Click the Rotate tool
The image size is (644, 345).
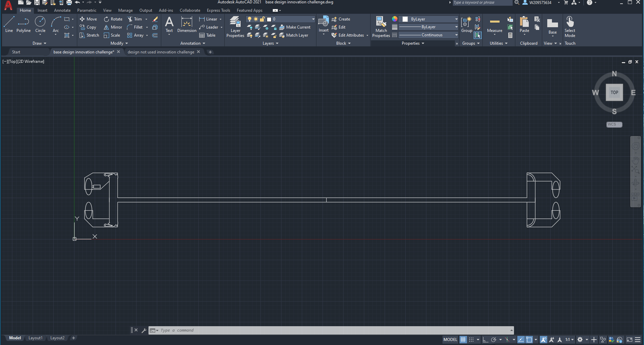113,19
